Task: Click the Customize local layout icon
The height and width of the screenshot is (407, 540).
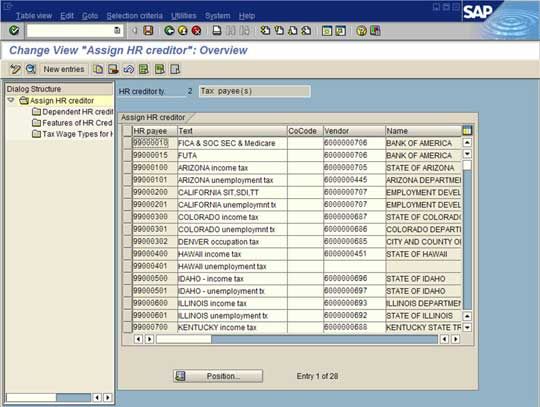Action: click(x=375, y=31)
